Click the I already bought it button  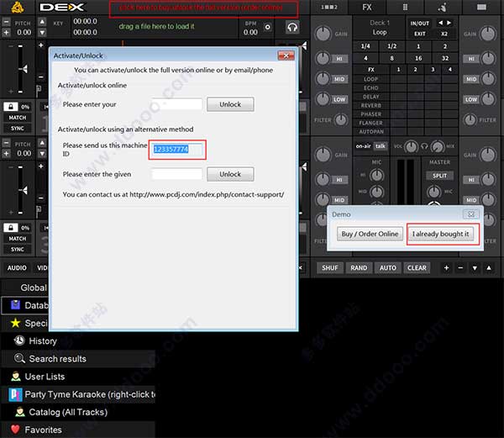tap(441, 234)
